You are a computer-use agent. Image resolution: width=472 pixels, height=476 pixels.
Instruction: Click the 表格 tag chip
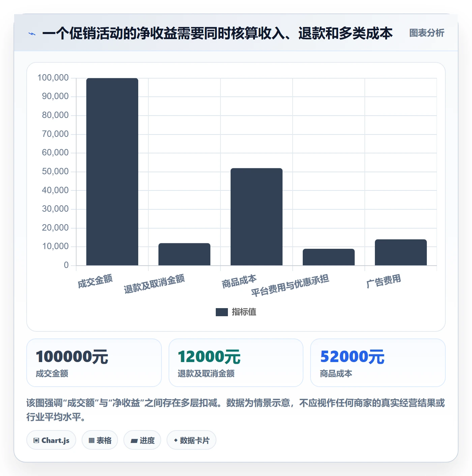tap(100, 440)
